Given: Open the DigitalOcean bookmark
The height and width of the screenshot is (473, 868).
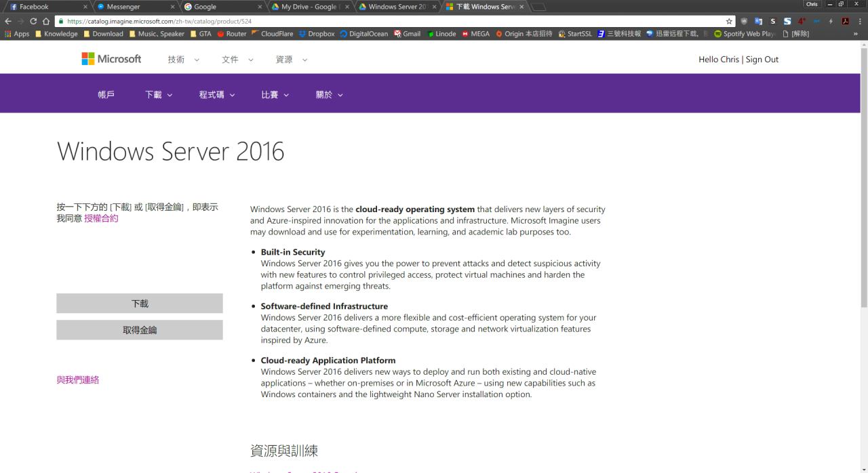Looking at the screenshot, I should pos(363,34).
